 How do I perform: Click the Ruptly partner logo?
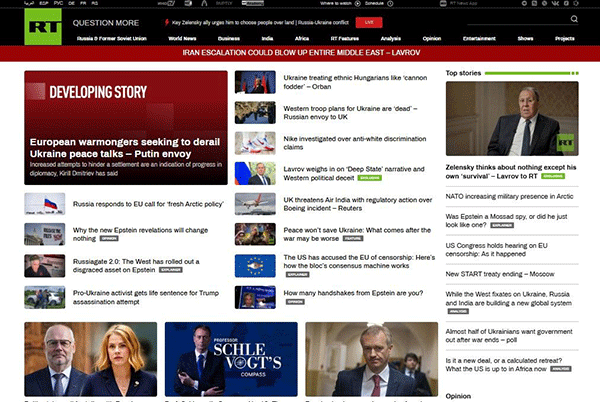pos(224,4)
